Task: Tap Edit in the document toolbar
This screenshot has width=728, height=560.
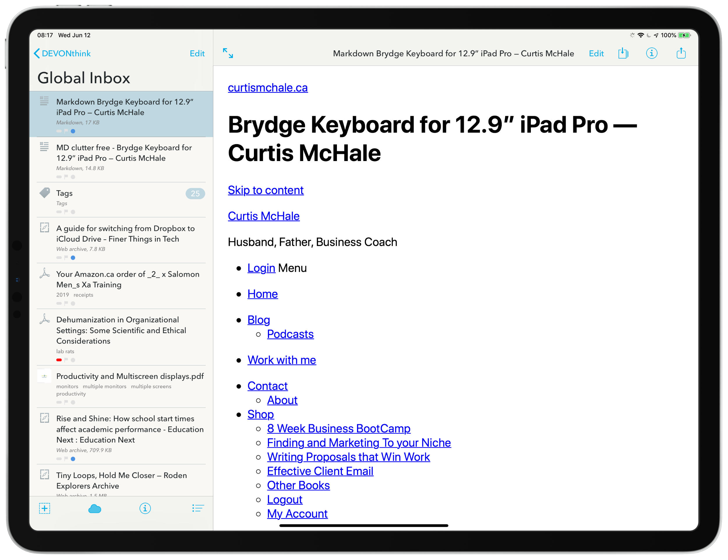Action: [596, 53]
